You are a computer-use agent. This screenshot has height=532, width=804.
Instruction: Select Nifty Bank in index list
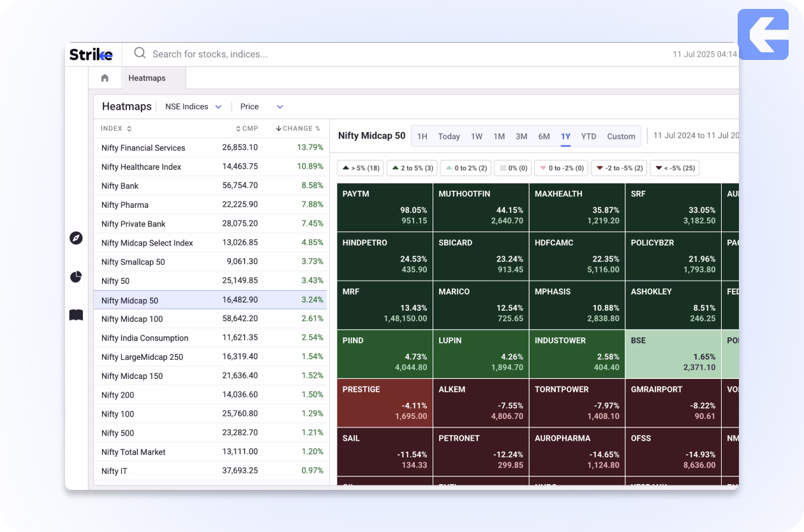[x=120, y=186]
